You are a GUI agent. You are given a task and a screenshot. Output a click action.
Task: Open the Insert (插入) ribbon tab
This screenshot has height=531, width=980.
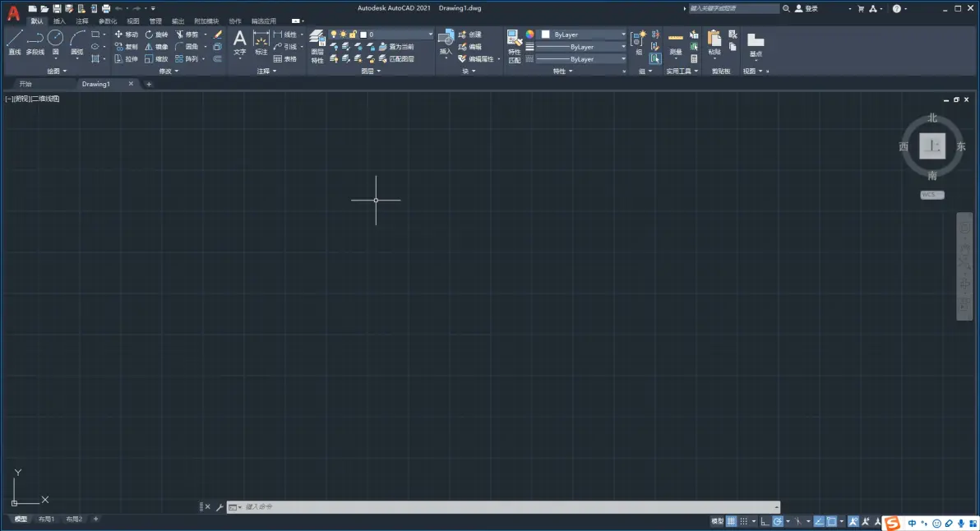pyautogui.click(x=59, y=21)
